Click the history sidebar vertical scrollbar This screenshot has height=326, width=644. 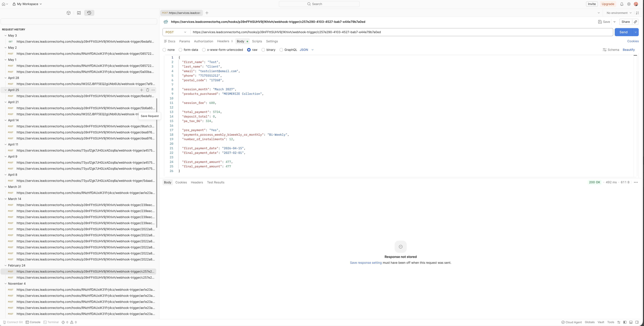click(157, 163)
